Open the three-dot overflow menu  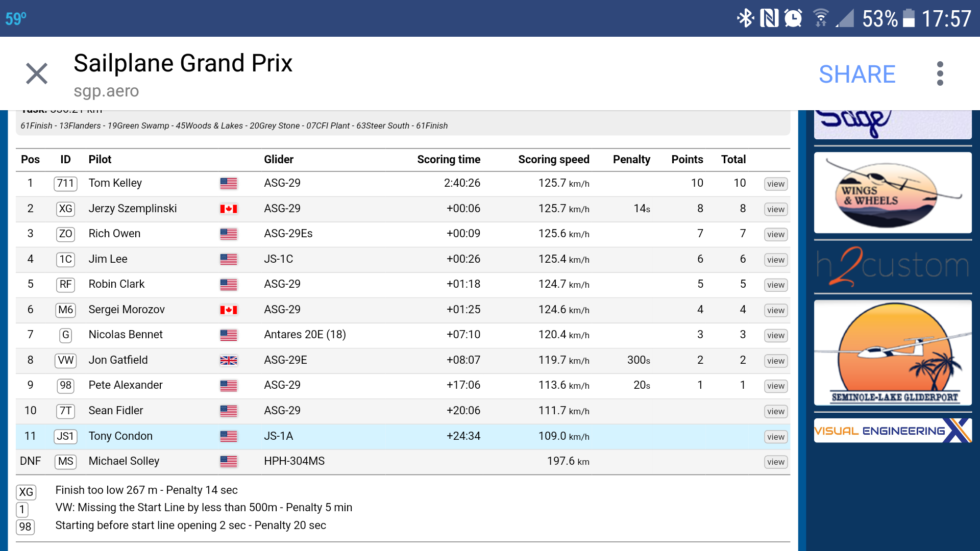pyautogui.click(x=940, y=74)
